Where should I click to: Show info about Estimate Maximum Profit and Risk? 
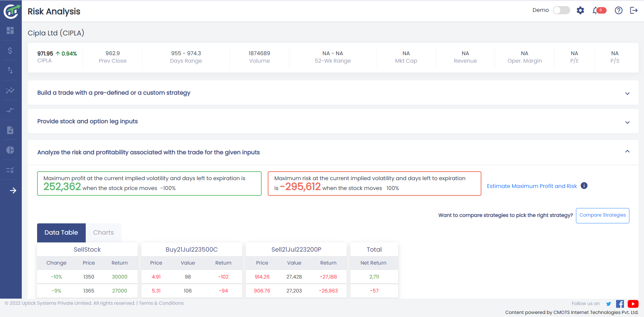(584, 186)
